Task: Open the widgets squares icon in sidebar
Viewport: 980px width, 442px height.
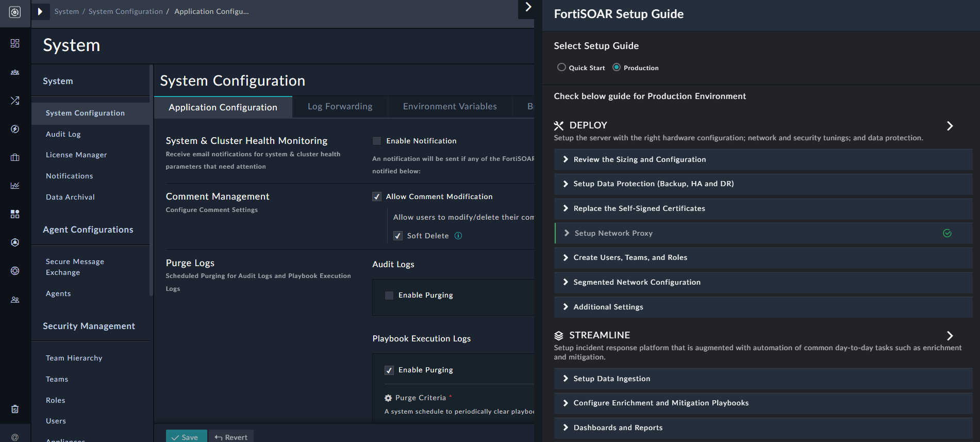Action: 15,214
